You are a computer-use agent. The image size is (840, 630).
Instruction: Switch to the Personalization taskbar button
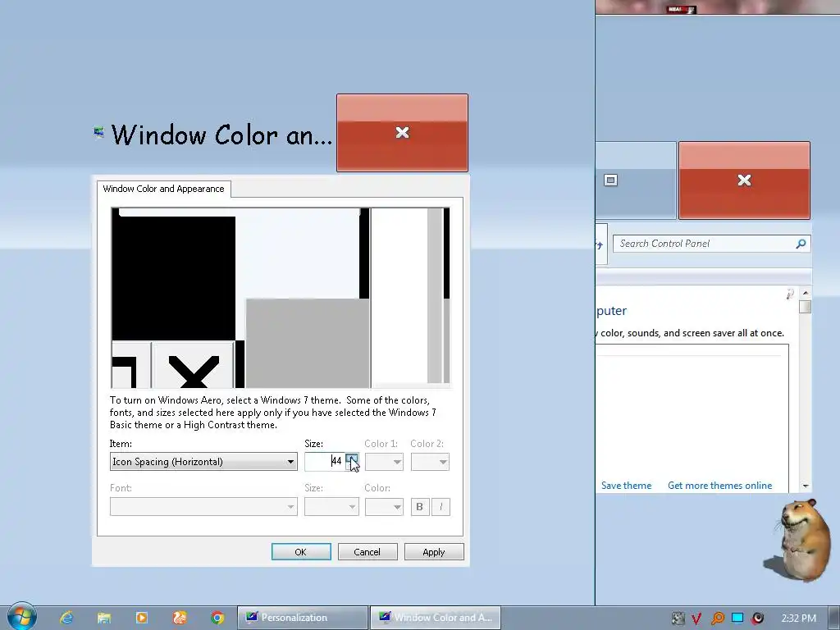[303, 618]
